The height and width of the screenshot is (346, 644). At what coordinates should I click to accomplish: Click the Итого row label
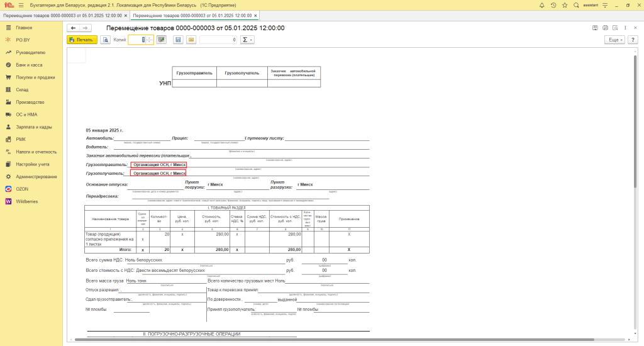[x=125, y=249]
